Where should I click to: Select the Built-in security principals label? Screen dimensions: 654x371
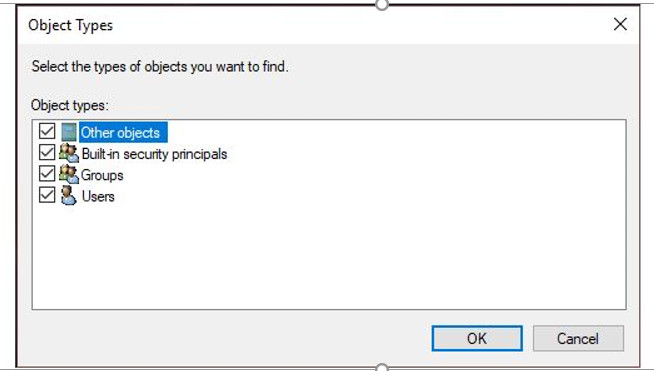click(x=154, y=154)
